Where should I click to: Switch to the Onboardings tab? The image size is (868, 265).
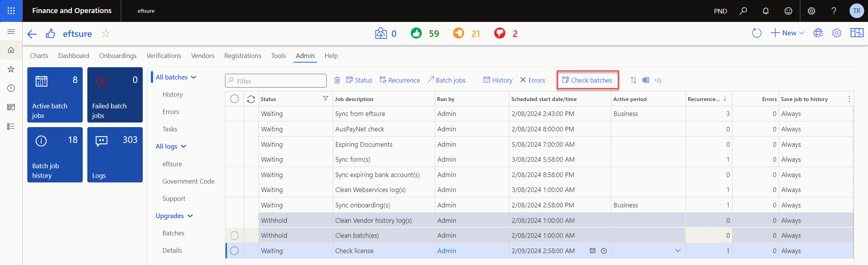pos(118,56)
